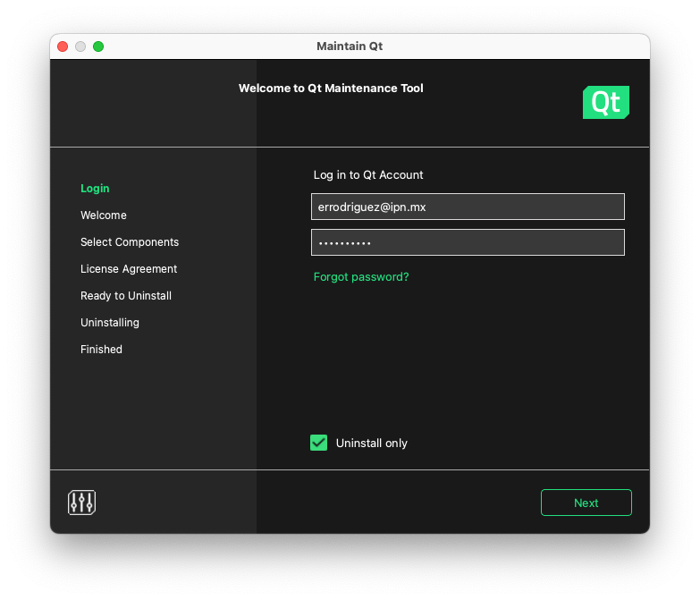
Task: Open the License Agreement step
Action: pos(129,269)
